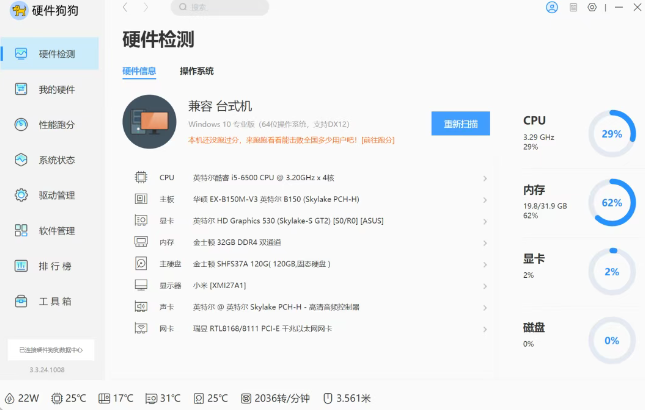Screen dimensions: 645x410
Task: Click the 网卡 network card row icon
Action: [141, 328]
